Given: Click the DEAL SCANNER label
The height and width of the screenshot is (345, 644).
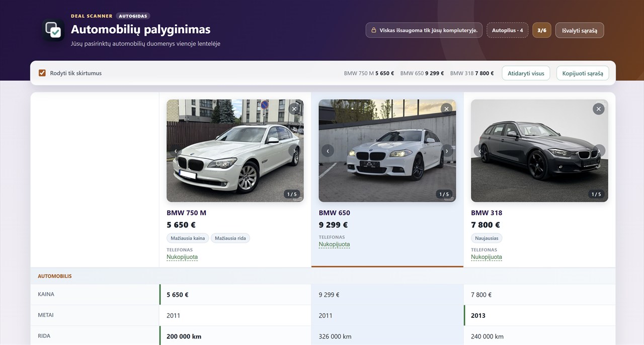Looking at the screenshot, I should click(92, 16).
